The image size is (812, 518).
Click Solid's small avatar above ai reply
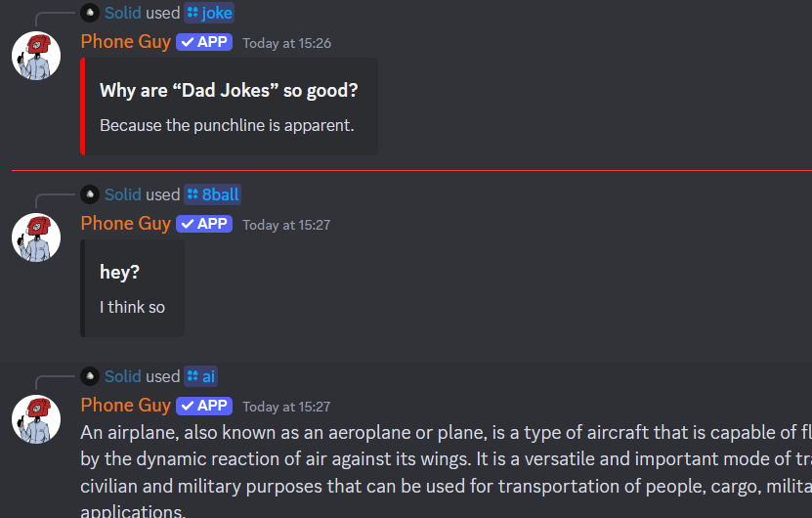click(x=90, y=376)
